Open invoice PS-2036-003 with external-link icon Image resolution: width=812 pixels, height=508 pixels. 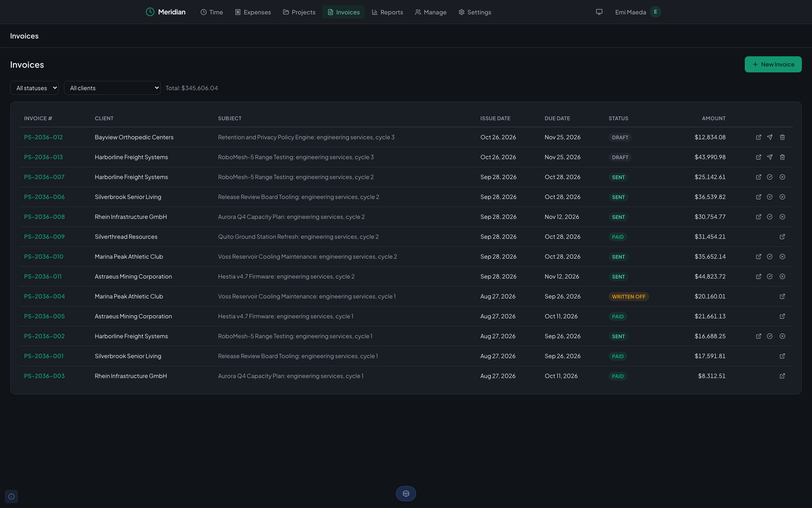pyautogui.click(x=782, y=376)
